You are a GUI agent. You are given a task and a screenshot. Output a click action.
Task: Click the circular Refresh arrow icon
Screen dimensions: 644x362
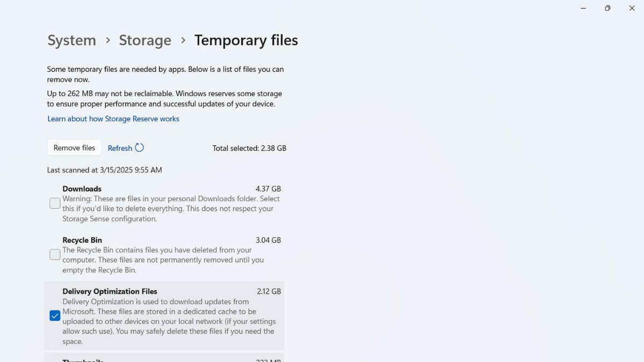pos(140,147)
